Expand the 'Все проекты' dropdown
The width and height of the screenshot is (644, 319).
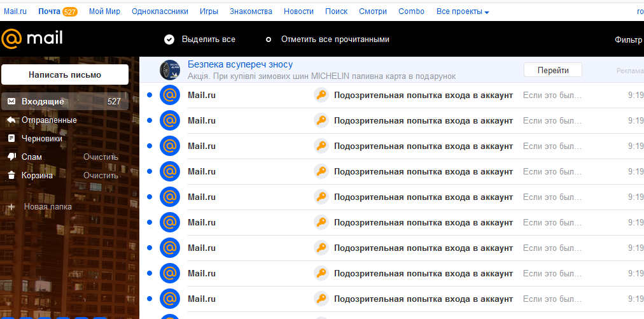463,11
